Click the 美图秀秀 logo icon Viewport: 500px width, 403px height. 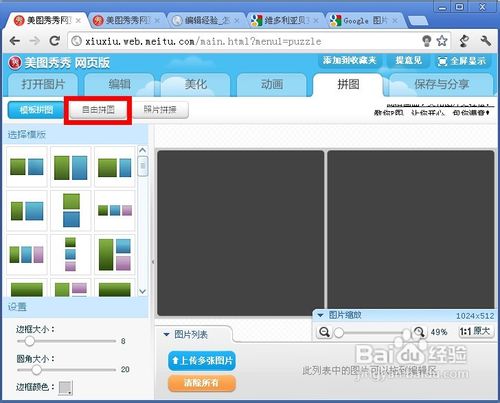pyautogui.click(x=15, y=63)
